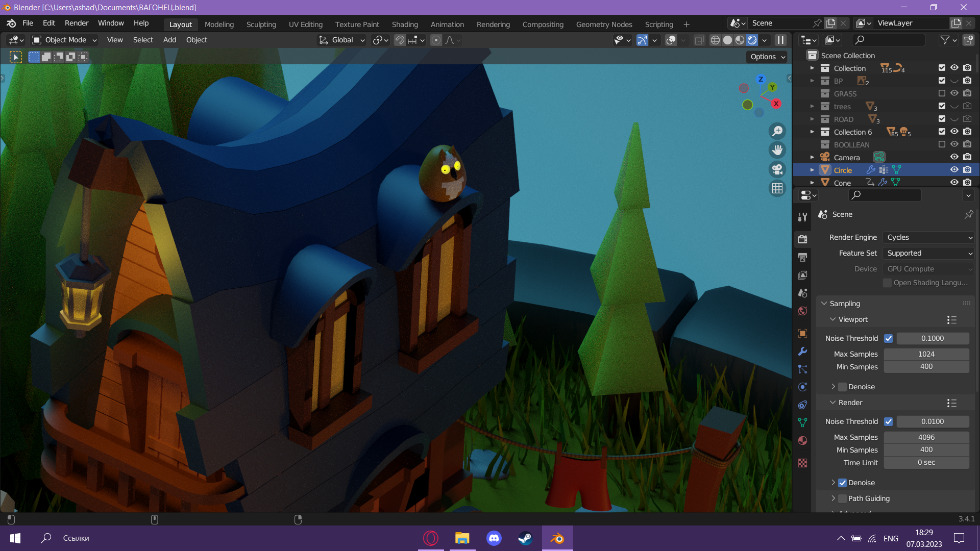The image size is (980, 551).
Task: Open Blender from the Windows taskbar
Action: coord(557,538)
